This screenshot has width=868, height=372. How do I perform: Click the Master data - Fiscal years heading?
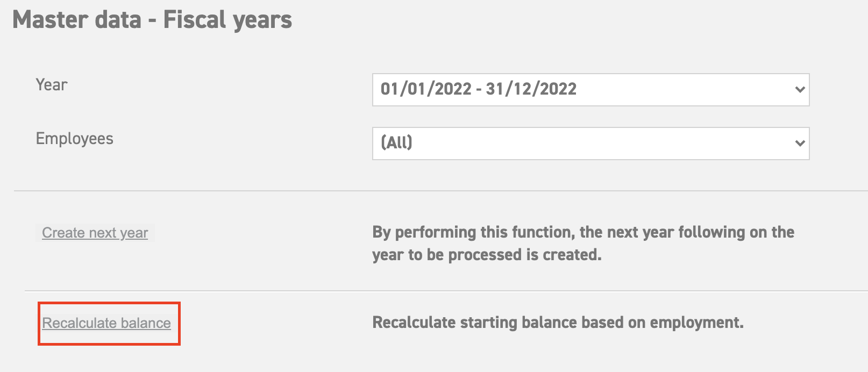(x=153, y=20)
